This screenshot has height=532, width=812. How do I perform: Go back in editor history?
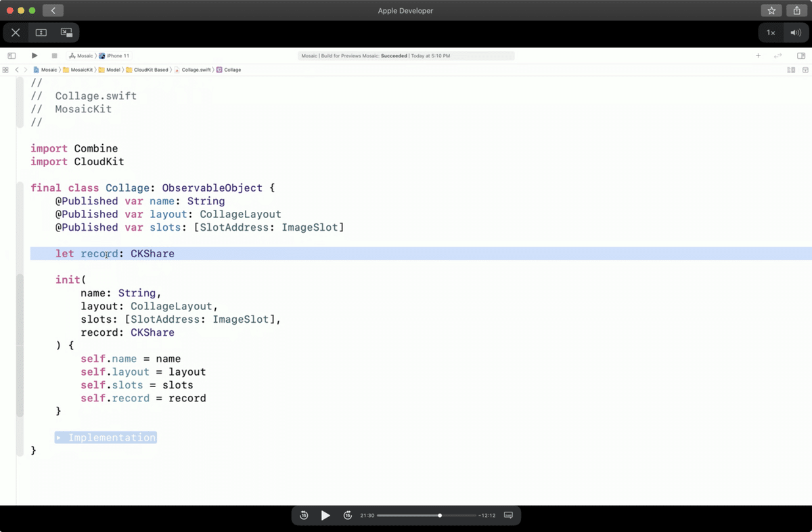tap(17, 70)
